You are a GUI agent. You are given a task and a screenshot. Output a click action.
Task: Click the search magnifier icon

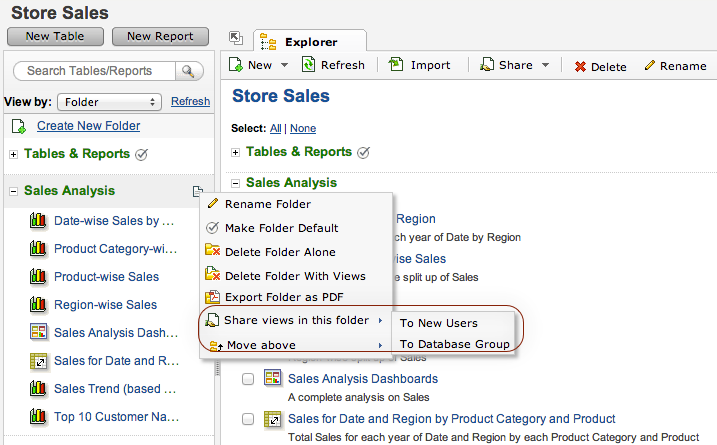click(x=187, y=71)
